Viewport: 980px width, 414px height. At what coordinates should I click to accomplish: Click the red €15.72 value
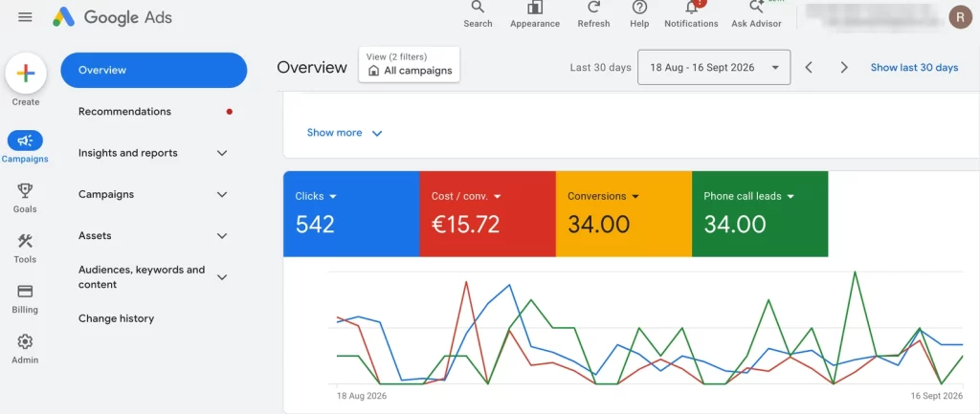tap(466, 224)
